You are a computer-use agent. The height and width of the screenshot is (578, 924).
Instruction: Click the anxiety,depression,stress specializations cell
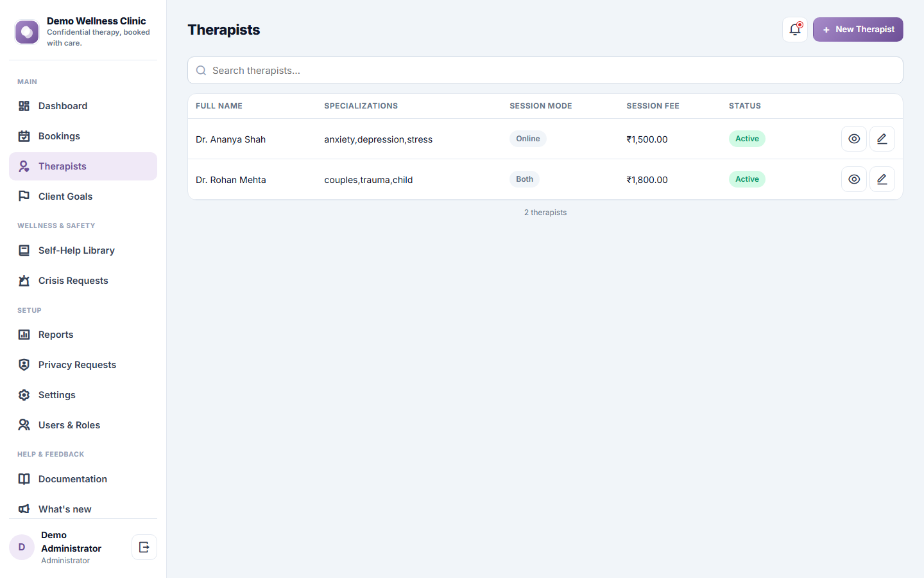[378, 139]
